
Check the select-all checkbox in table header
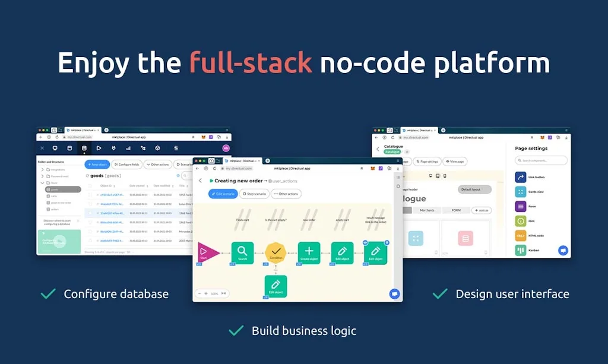point(90,186)
